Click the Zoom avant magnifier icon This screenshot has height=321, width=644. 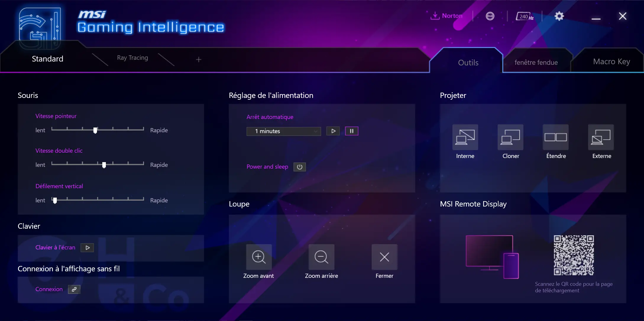(x=258, y=257)
